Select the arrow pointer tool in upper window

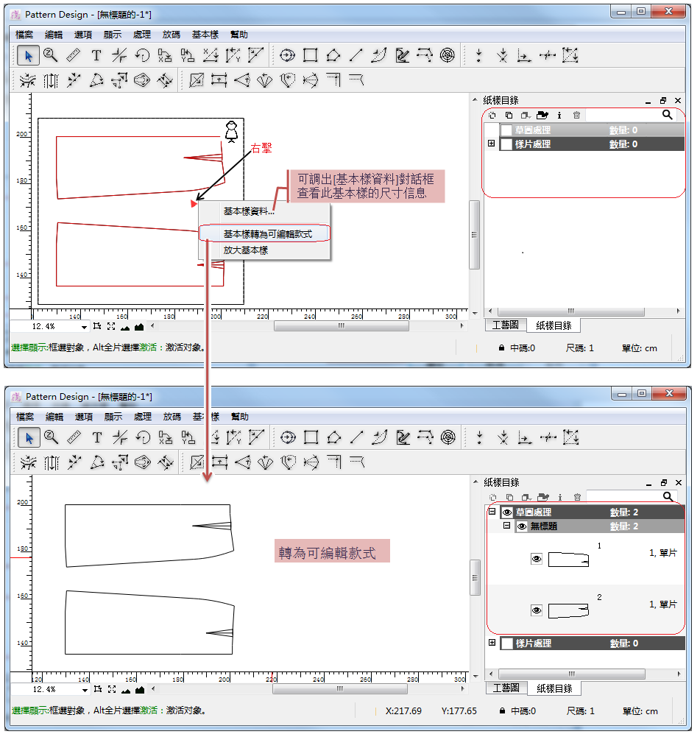(29, 55)
